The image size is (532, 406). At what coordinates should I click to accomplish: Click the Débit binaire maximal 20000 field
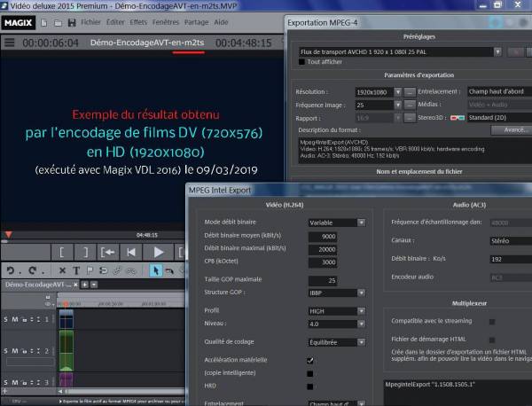(323, 249)
